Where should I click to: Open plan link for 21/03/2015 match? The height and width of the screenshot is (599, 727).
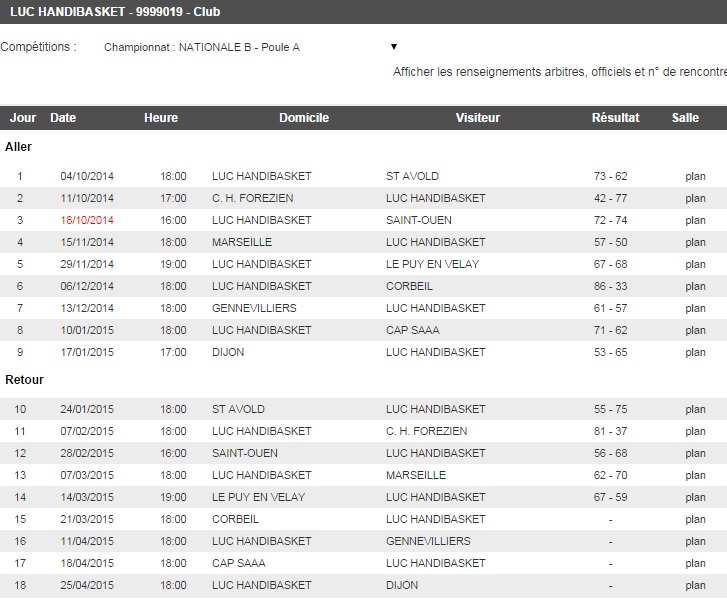point(695,520)
